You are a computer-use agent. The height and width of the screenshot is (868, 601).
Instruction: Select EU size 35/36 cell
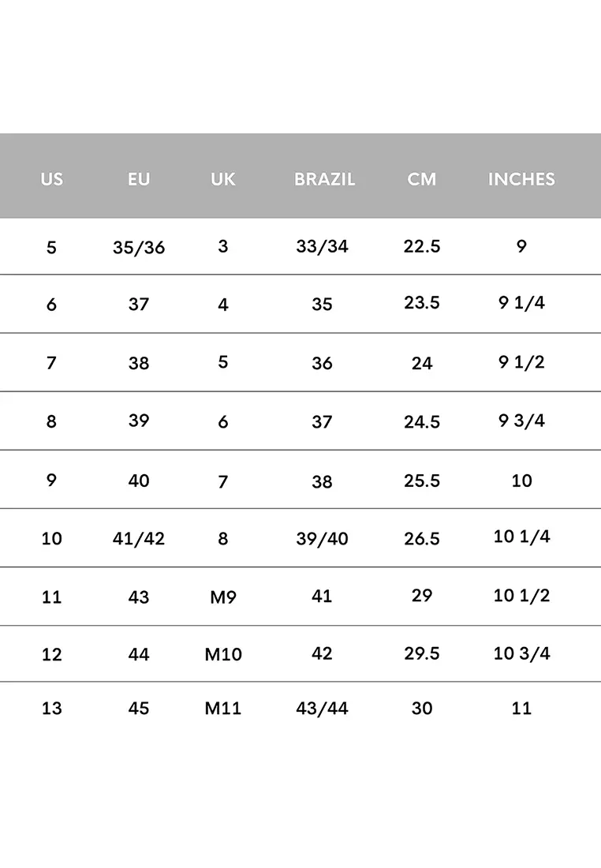[139, 248]
